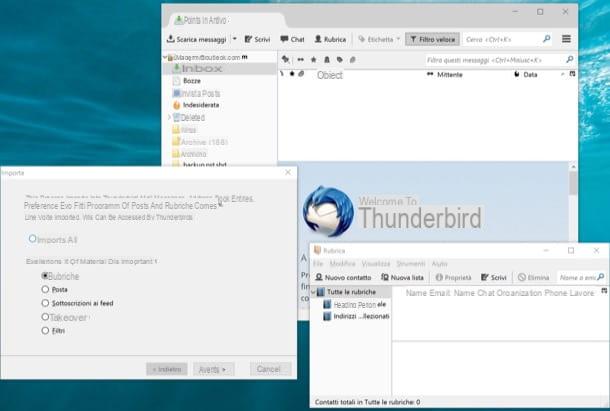Sort messages by Mittente column
The width and height of the screenshot is (610, 411).
[x=449, y=74]
